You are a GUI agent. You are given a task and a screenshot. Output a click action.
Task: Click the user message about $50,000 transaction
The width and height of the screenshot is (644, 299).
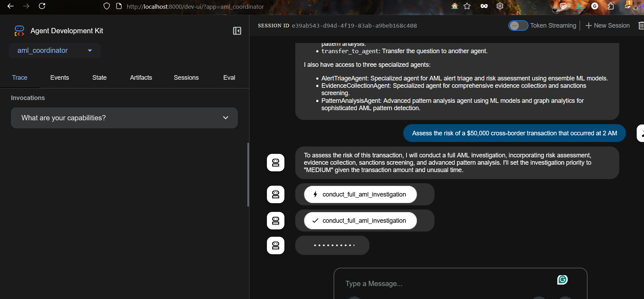click(x=514, y=133)
